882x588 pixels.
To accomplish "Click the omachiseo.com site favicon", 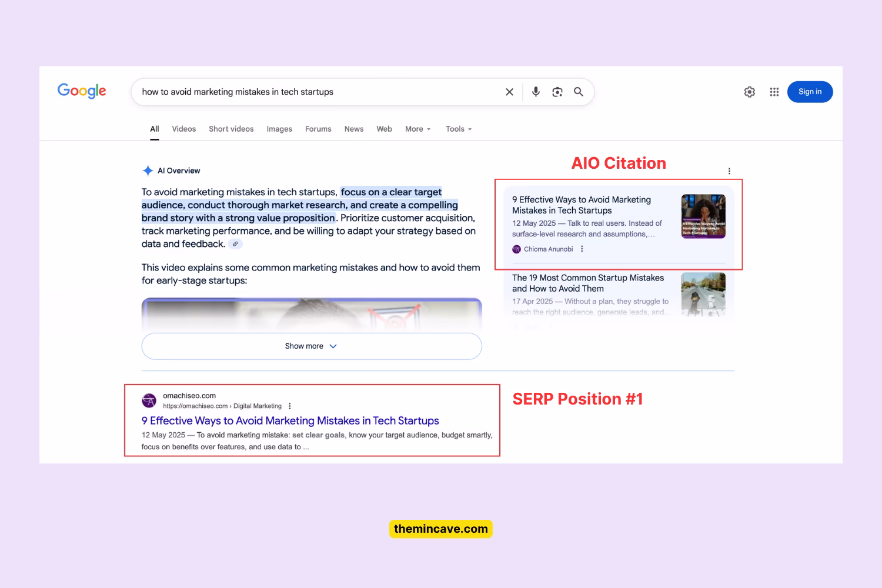I will pos(149,401).
